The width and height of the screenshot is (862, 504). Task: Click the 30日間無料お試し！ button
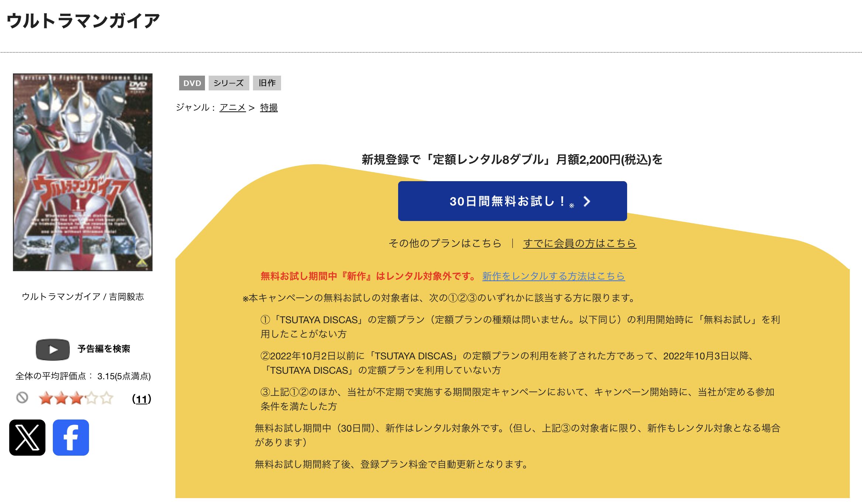tap(512, 201)
